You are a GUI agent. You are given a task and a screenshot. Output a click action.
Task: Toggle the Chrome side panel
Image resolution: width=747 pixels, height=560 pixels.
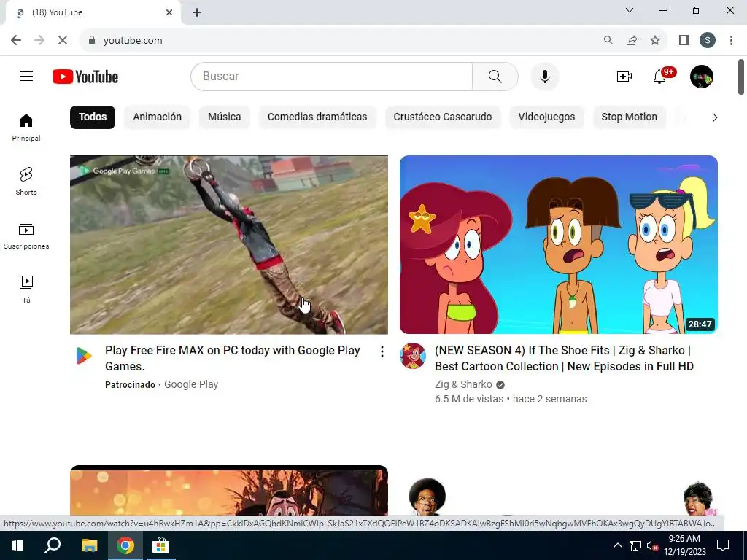pos(684,41)
